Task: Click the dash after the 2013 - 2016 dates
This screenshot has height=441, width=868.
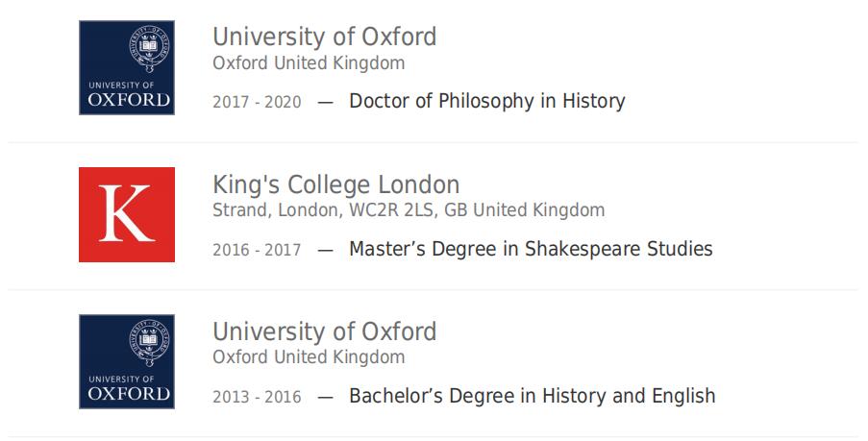Action: point(325,397)
